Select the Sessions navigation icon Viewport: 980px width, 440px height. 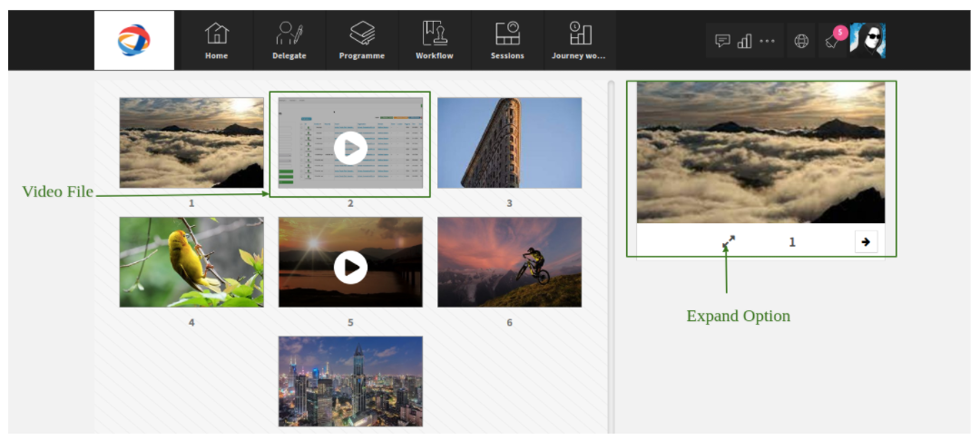click(507, 40)
